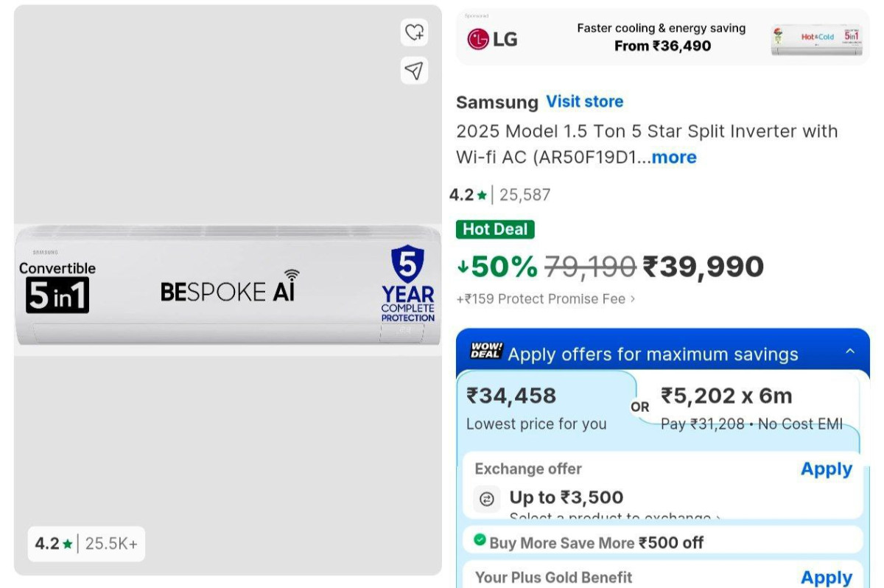Apply Your Plus Gold Benefit
This screenshot has width=884, height=588.
pos(827,578)
